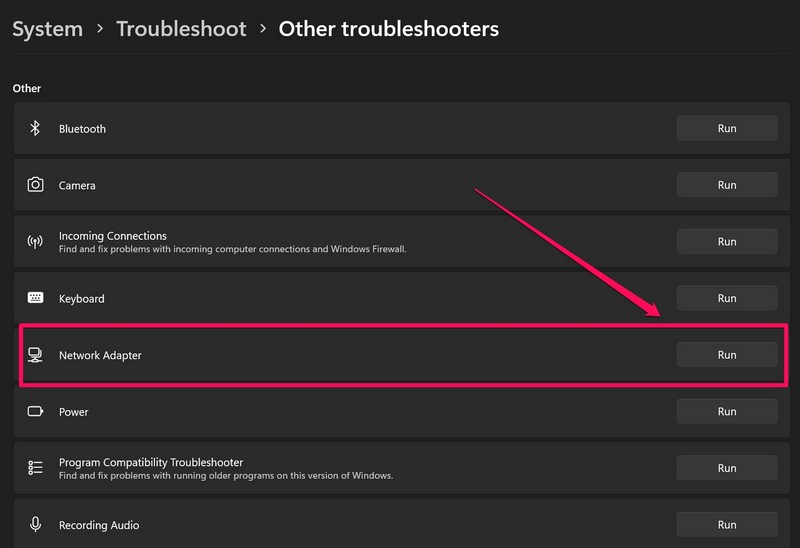
Task: Run the Program Compatibility Troubleshooter
Action: click(x=726, y=468)
